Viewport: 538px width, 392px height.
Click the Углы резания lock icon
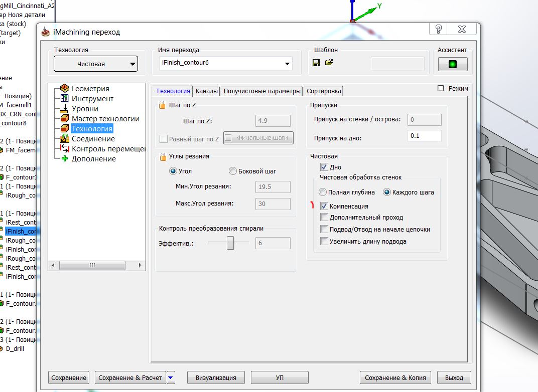[x=163, y=157]
